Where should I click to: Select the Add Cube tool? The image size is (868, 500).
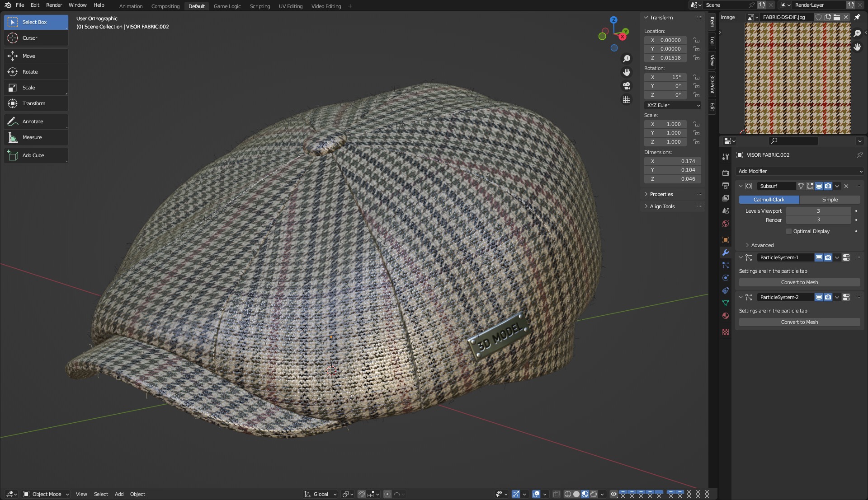pos(36,155)
